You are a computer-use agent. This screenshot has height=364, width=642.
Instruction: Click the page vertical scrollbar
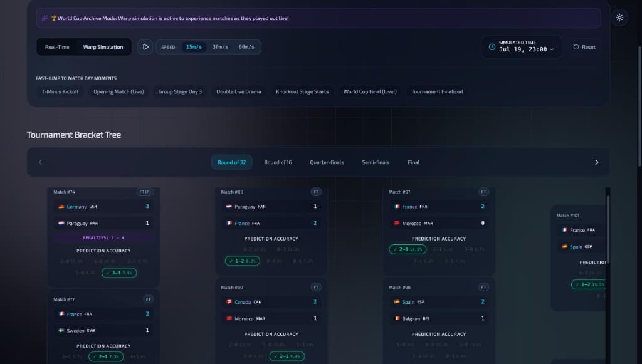[x=639, y=107]
